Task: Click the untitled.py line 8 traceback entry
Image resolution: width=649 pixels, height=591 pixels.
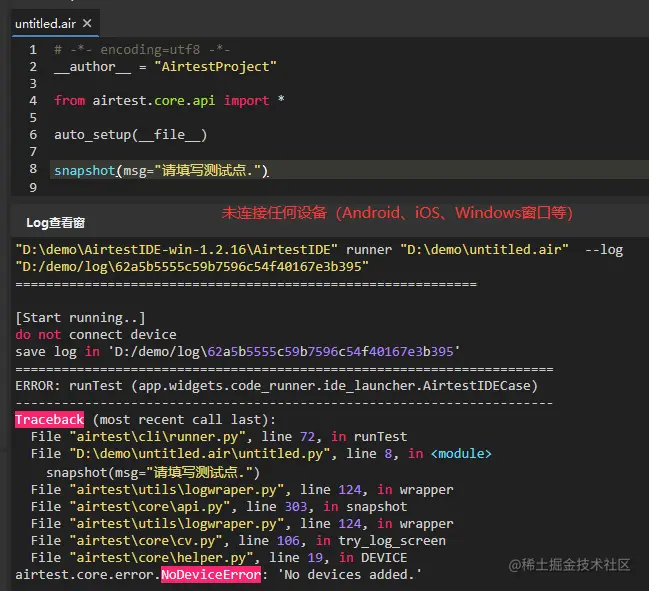Action: (x=261, y=454)
